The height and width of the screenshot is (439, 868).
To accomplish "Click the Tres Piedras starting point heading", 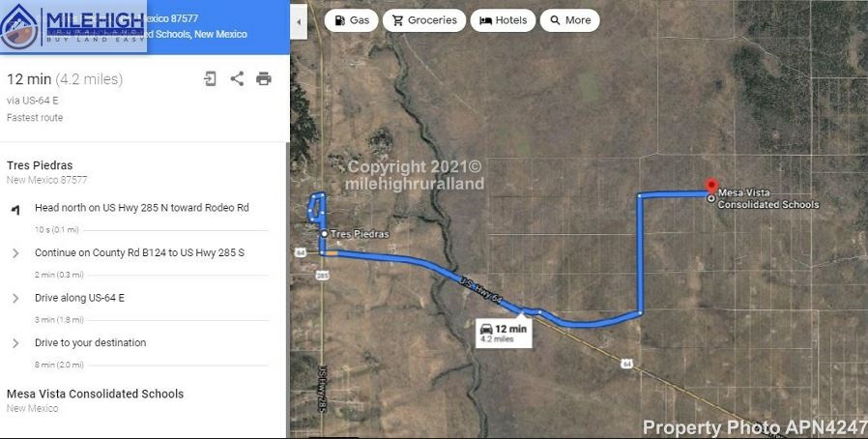I will click(40, 165).
